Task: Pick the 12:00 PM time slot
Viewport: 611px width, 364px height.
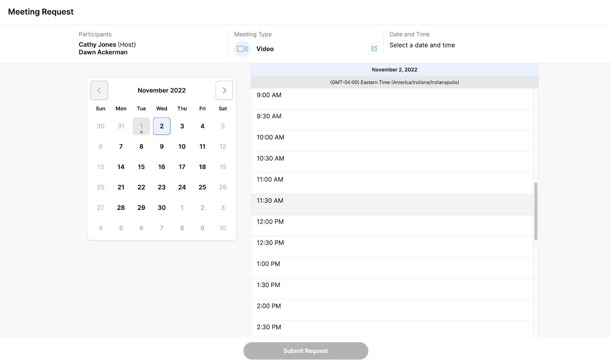Action: [391, 225]
